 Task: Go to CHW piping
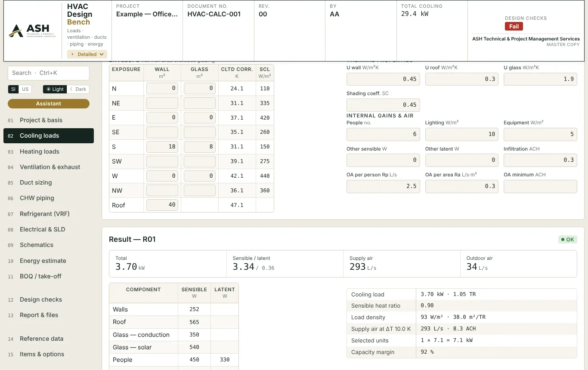click(49, 198)
